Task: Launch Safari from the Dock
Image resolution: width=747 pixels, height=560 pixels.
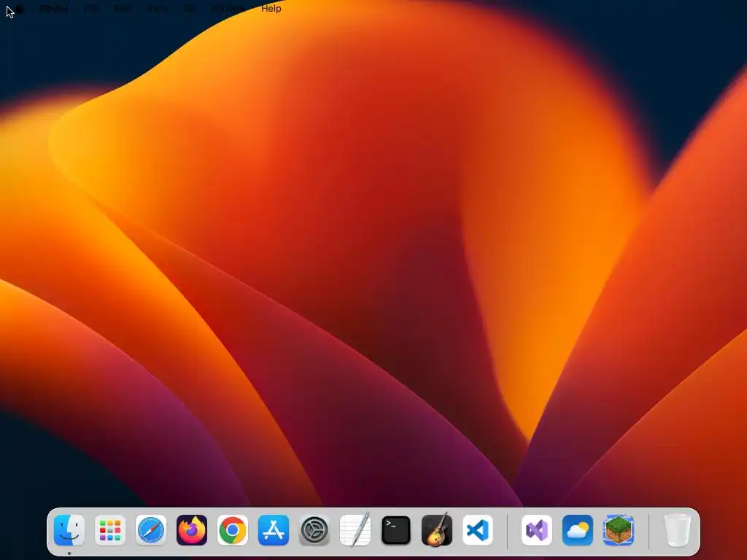Action: click(x=151, y=530)
